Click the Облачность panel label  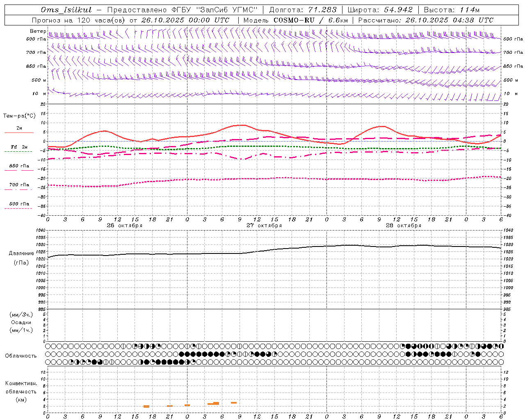21,356
